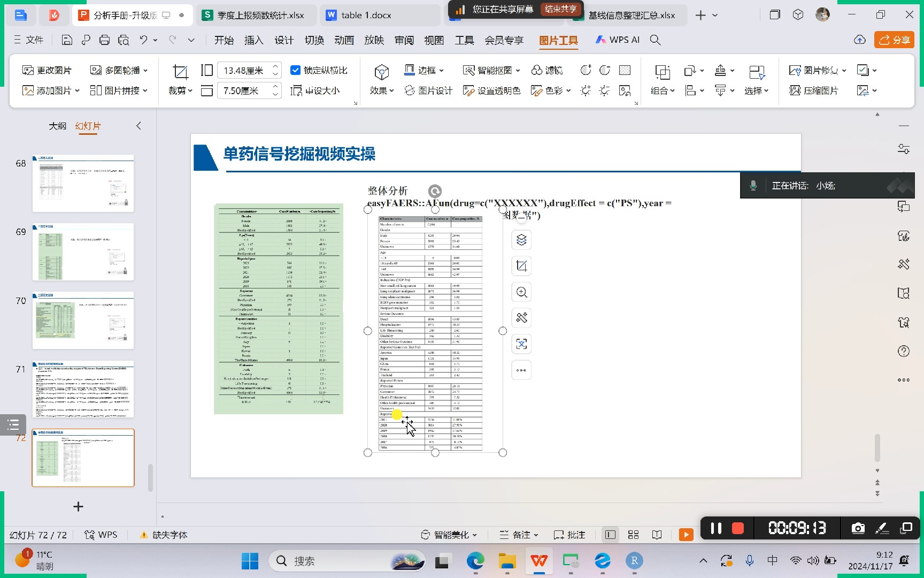Viewport: 924px width, 578px height.
Task: Click the 分享 share button
Action: (x=894, y=40)
